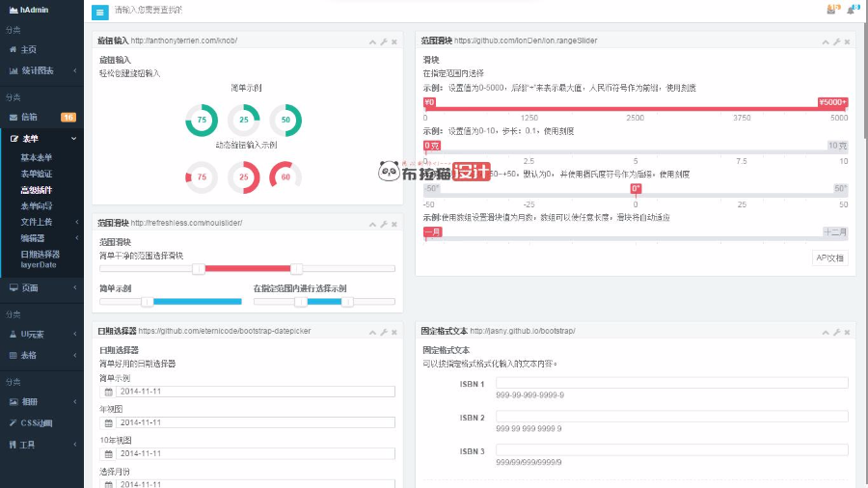Open the bootstrap-datepicker github link
The height and width of the screenshot is (488, 868).
(x=224, y=331)
